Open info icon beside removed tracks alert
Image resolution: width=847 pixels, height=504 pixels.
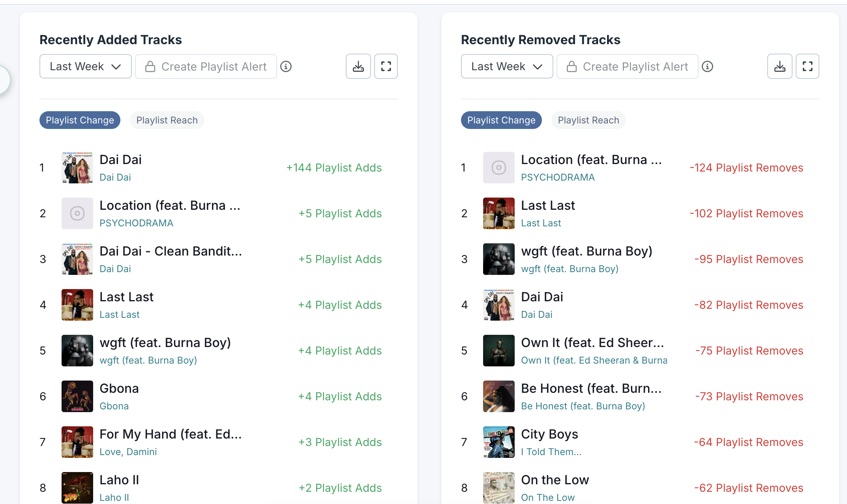[707, 67]
